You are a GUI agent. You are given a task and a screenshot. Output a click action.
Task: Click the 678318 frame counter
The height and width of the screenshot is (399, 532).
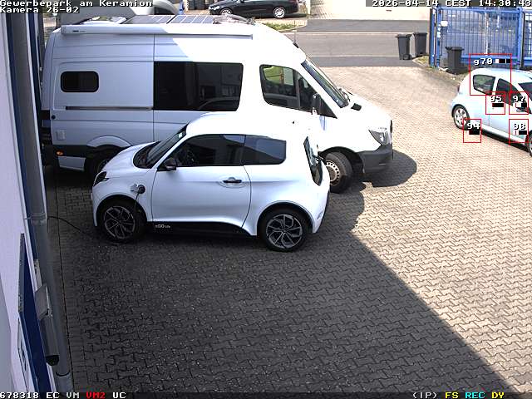click(19, 395)
